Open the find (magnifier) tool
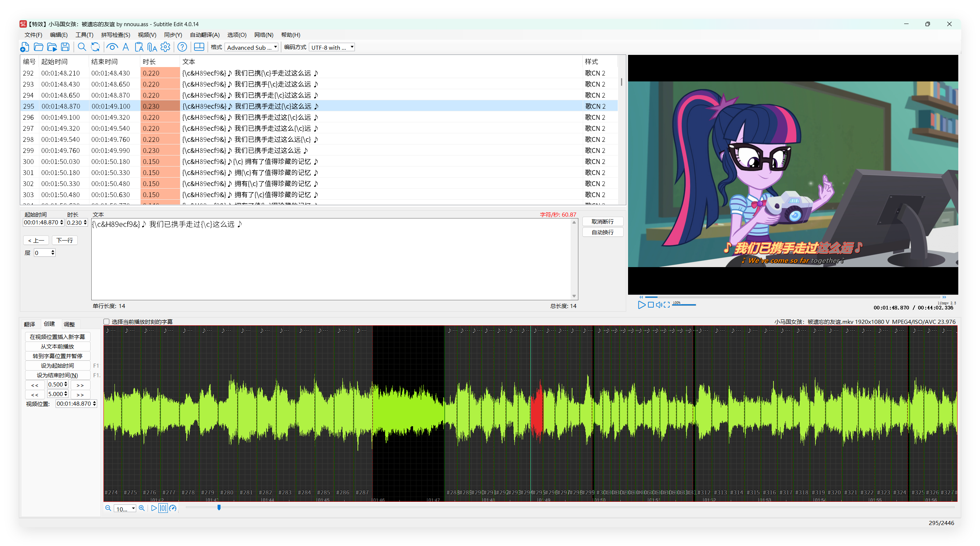980x546 pixels. coord(82,47)
